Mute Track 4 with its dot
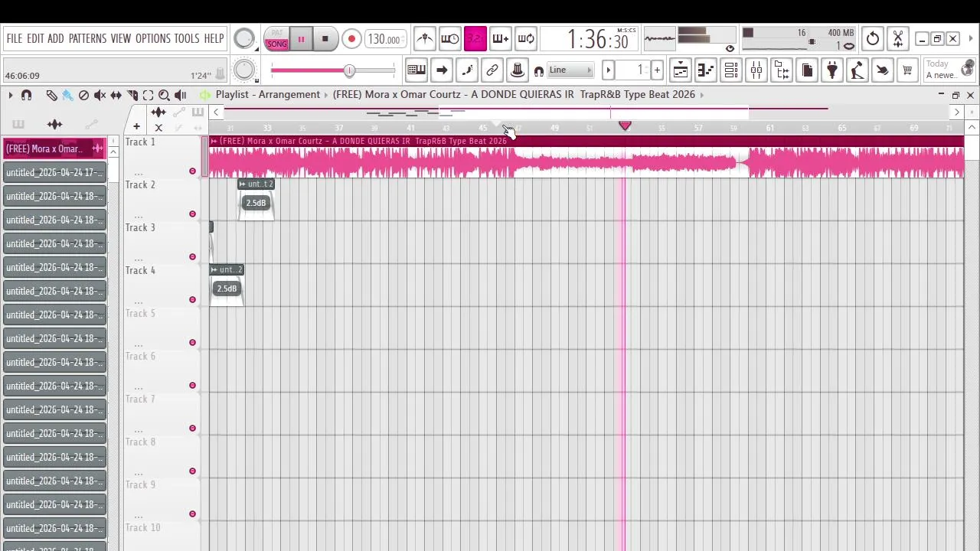980x551 pixels. click(x=192, y=299)
